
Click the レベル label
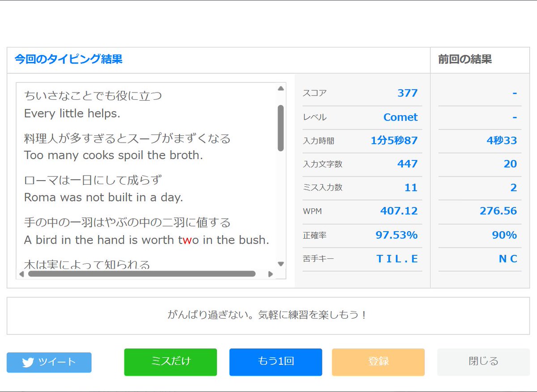(315, 118)
